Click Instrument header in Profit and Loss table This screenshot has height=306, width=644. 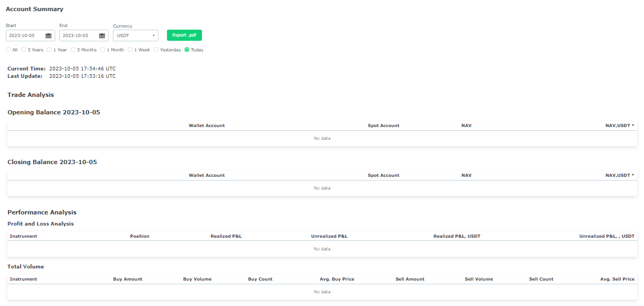coord(23,236)
